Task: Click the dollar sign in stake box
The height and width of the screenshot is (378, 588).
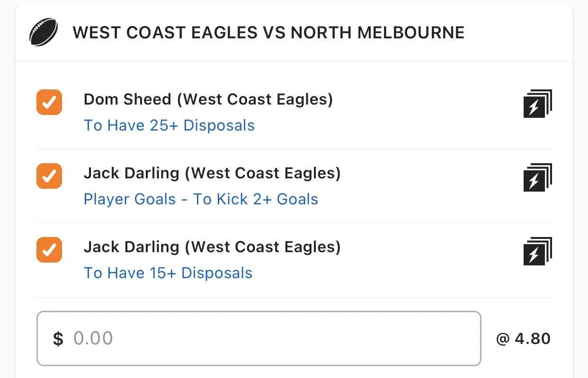Action: pos(58,339)
